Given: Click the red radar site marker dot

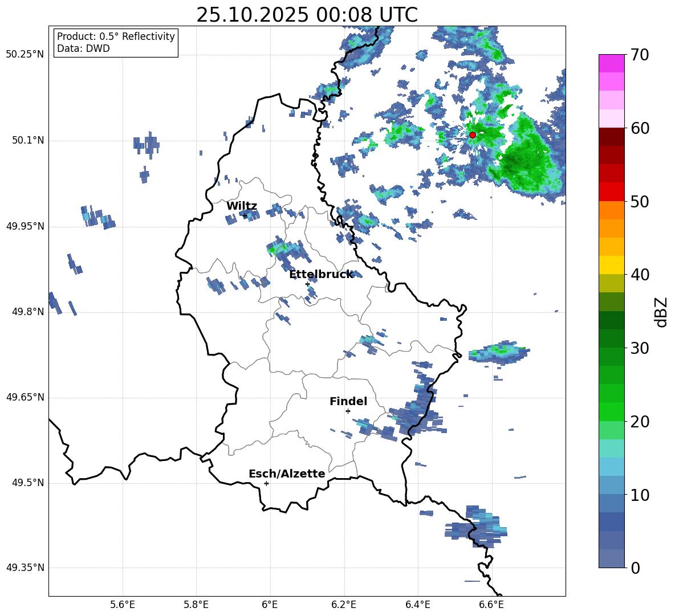Looking at the screenshot, I should [x=472, y=134].
